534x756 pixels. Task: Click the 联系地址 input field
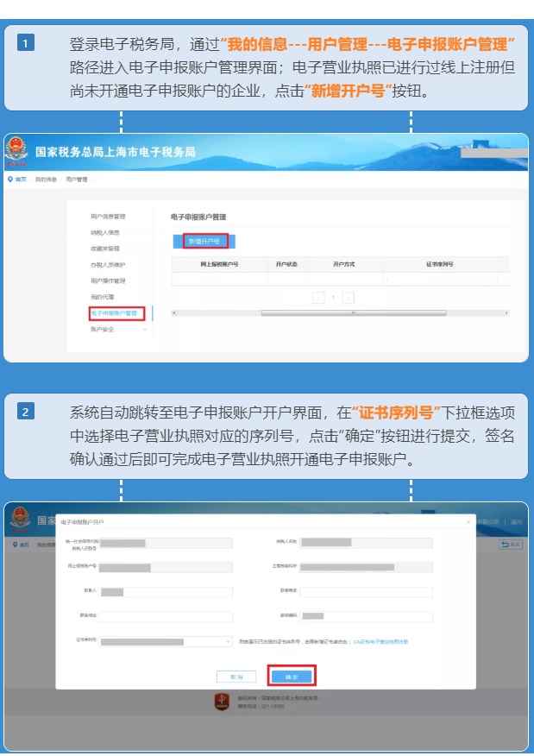166,617
